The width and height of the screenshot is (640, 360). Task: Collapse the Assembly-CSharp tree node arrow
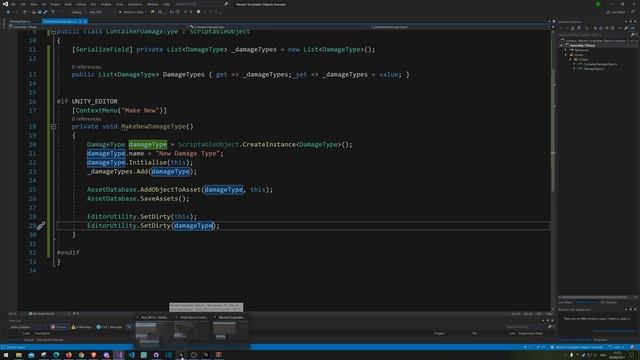coord(561,46)
